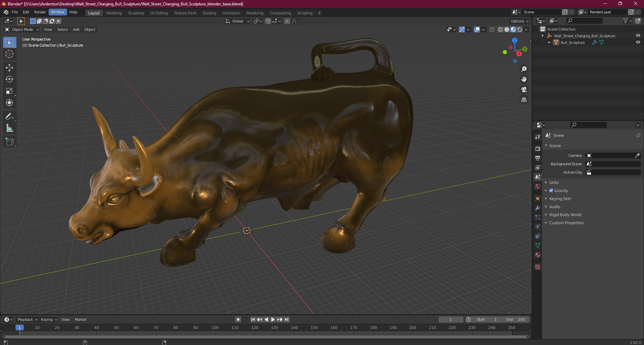The height and width of the screenshot is (345, 644).
Task: Select the Annotate tool
Action: pyautogui.click(x=9, y=117)
